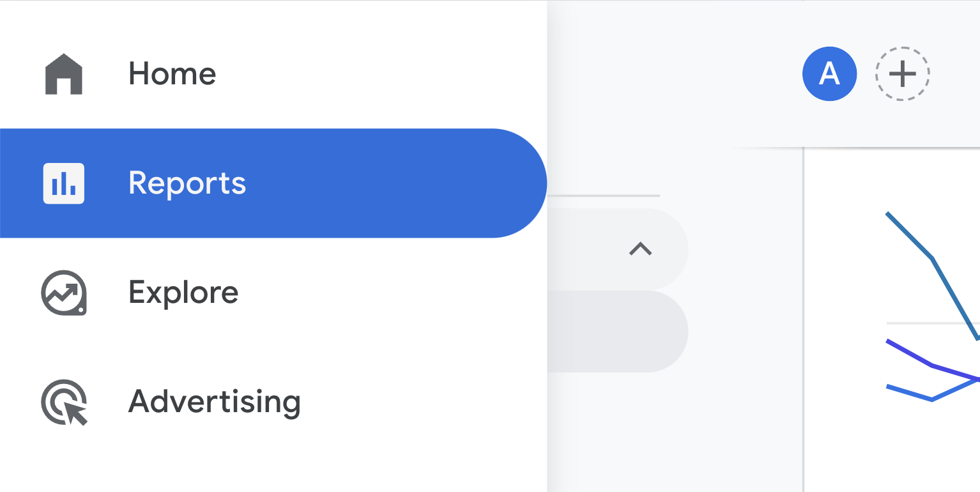Select the Reports bar chart icon
The height and width of the screenshot is (492, 980).
[63, 183]
